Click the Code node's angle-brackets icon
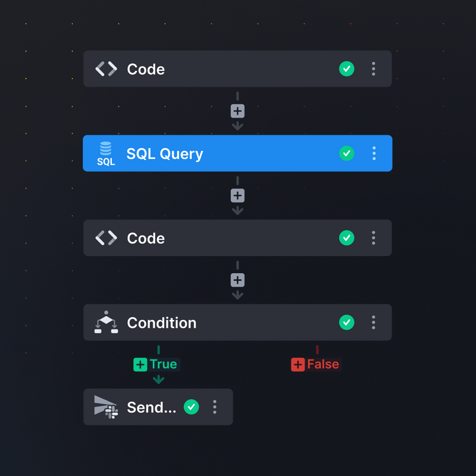 click(x=105, y=69)
